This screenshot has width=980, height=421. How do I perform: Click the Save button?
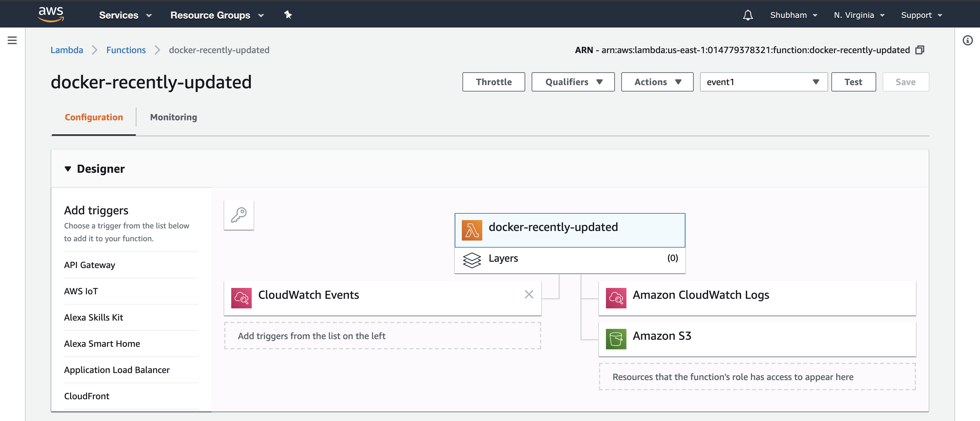905,82
